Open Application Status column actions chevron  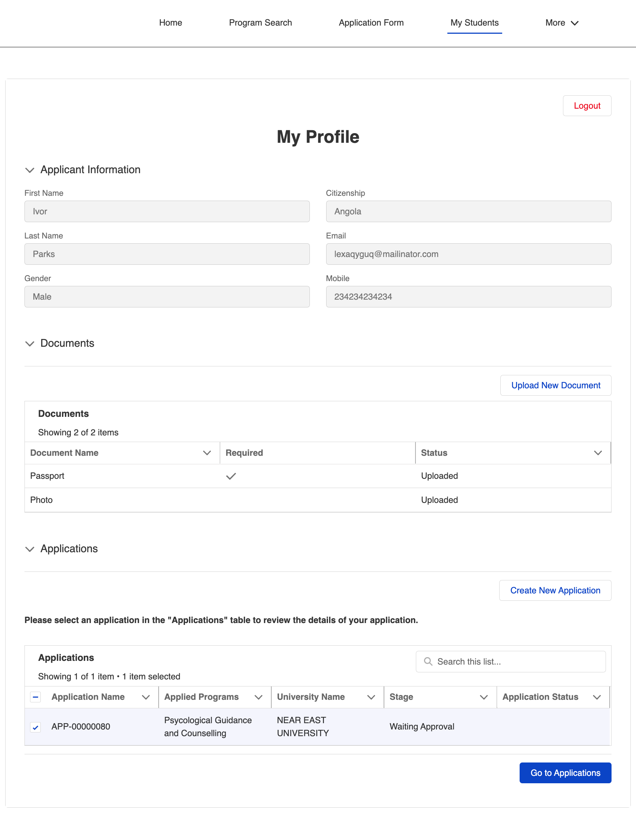597,697
